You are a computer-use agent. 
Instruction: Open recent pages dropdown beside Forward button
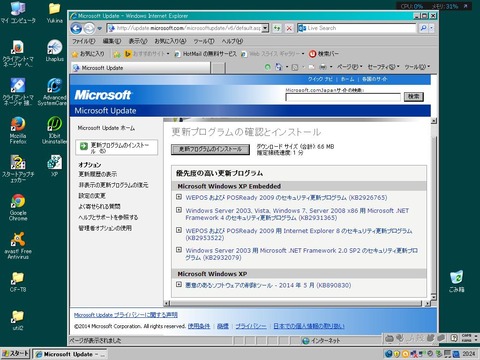pos(99,29)
